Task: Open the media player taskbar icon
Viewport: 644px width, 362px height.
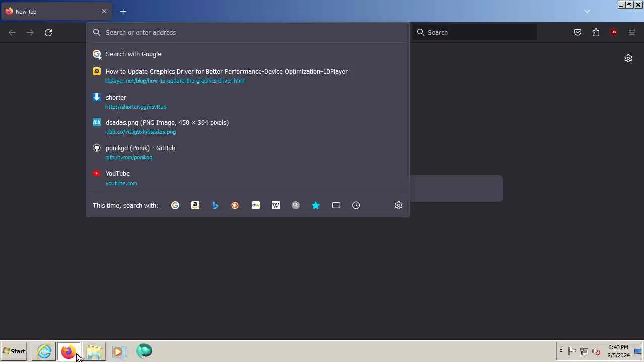Action: click(119, 351)
